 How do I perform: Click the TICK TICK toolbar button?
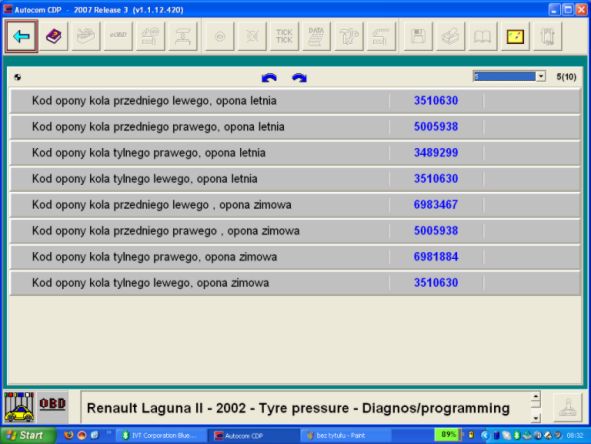(284, 36)
